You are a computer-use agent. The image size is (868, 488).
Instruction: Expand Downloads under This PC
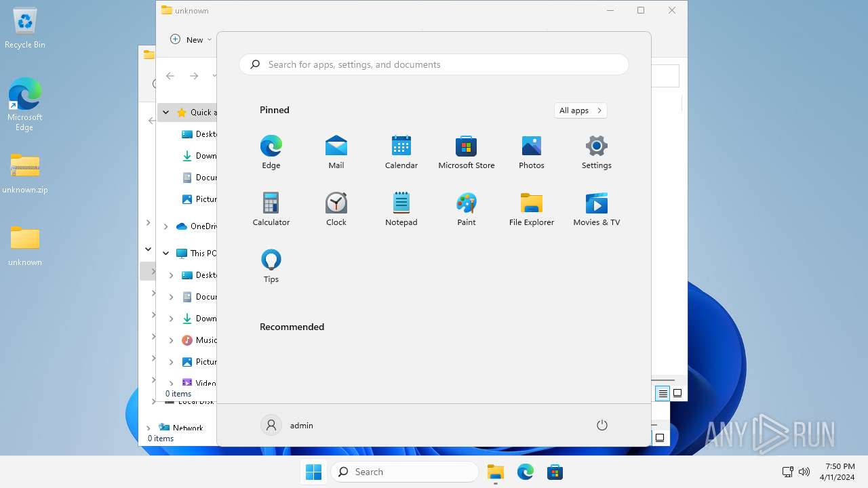[x=171, y=319]
